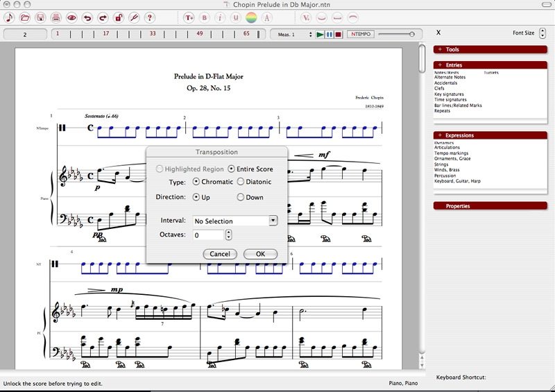The width and height of the screenshot is (555, 392).
Task: Confirm transposition with OK
Action: click(261, 254)
